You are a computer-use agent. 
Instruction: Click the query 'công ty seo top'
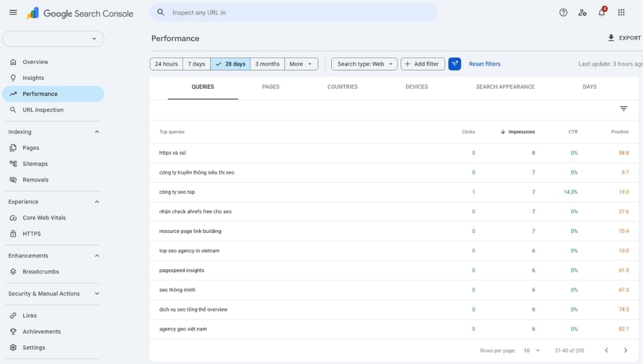[177, 192]
